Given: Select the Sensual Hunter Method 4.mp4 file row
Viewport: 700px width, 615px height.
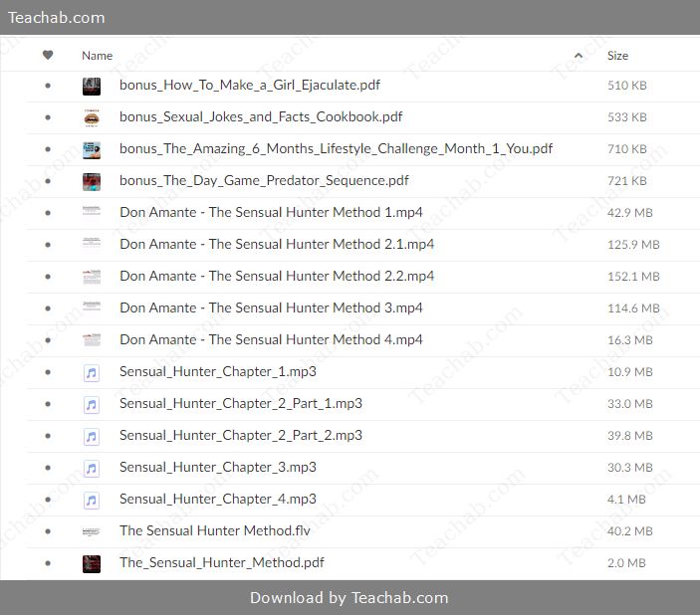Looking at the screenshot, I should [271, 339].
